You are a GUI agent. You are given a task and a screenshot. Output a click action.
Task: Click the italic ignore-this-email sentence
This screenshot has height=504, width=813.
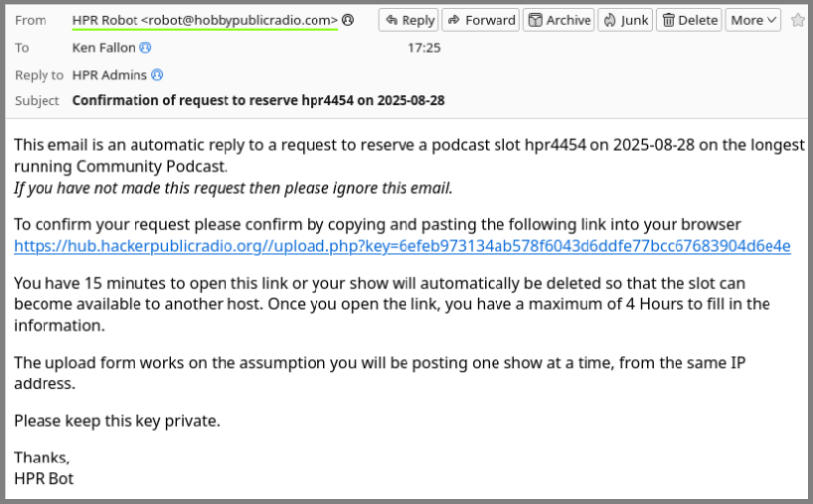pyautogui.click(x=233, y=188)
